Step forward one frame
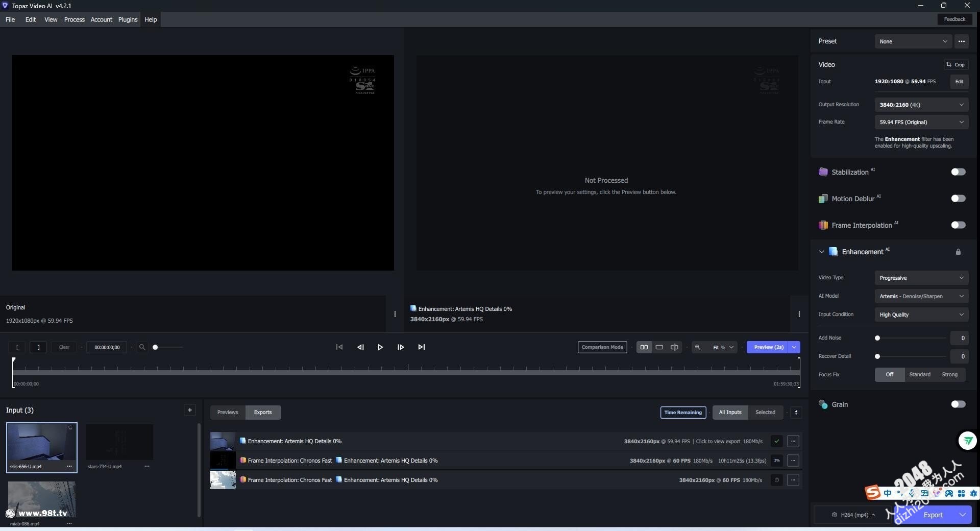Viewport: 980px width, 531px height. [x=401, y=347]
